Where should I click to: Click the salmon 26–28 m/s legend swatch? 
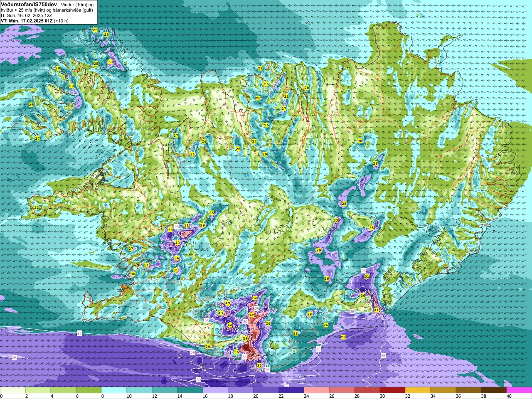point(342,390)
